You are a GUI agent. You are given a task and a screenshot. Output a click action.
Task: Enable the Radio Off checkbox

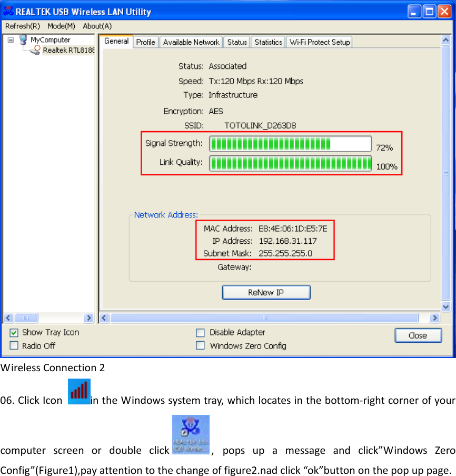14,346
